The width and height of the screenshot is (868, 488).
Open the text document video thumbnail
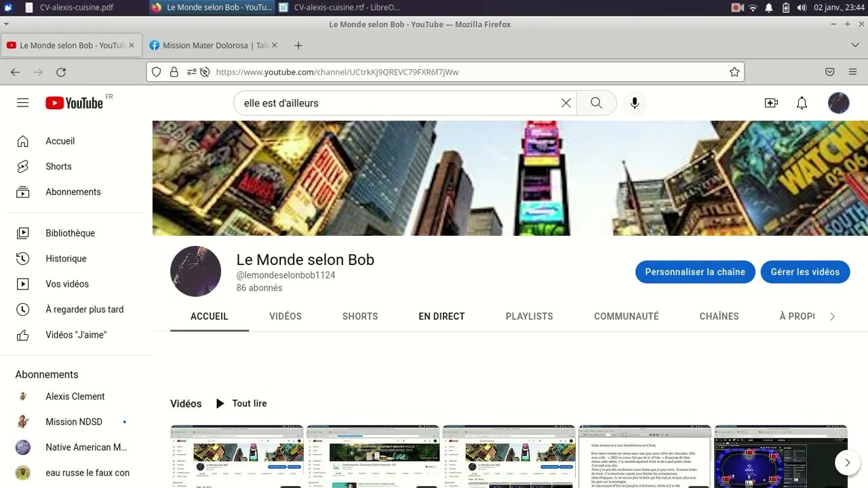point(645,456)
